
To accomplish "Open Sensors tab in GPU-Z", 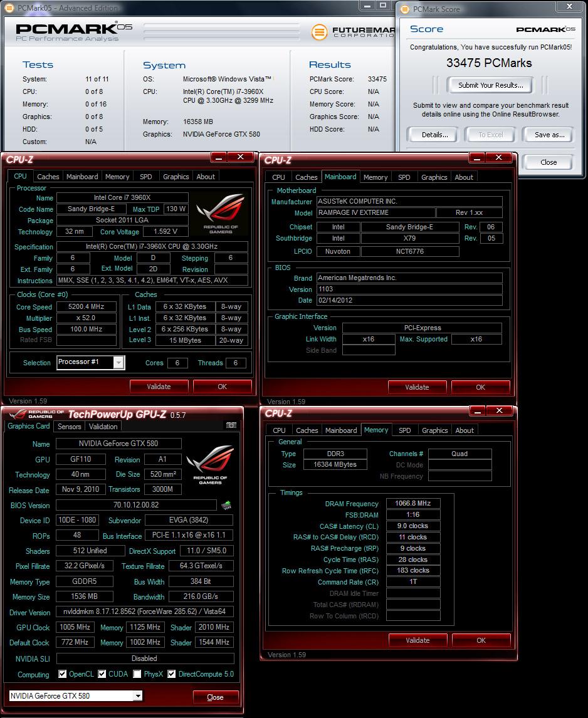I will [x=69, y=426].
